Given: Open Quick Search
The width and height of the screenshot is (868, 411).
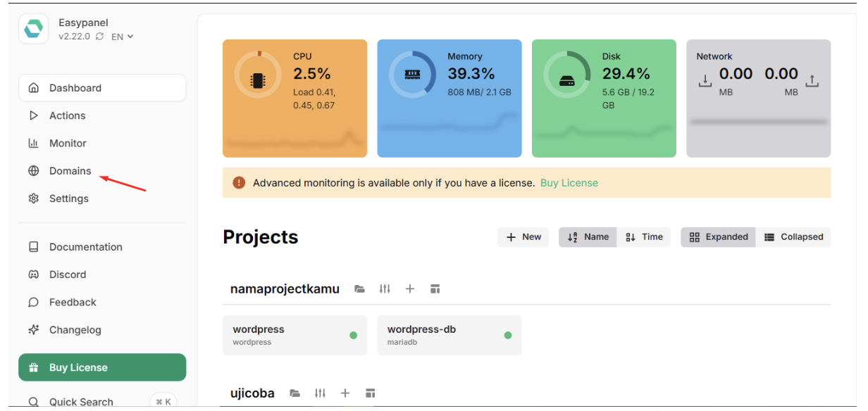Looking at the screenshot, I should (x=102, y=401).
